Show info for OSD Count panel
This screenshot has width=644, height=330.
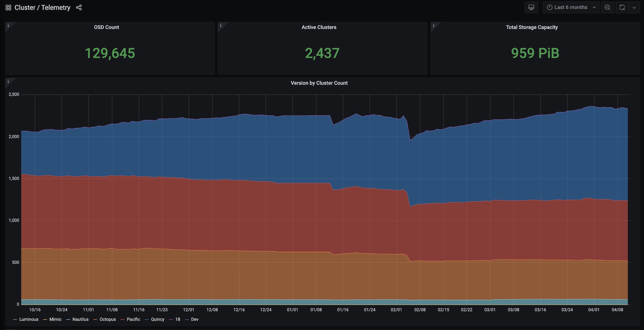point(8,26)
